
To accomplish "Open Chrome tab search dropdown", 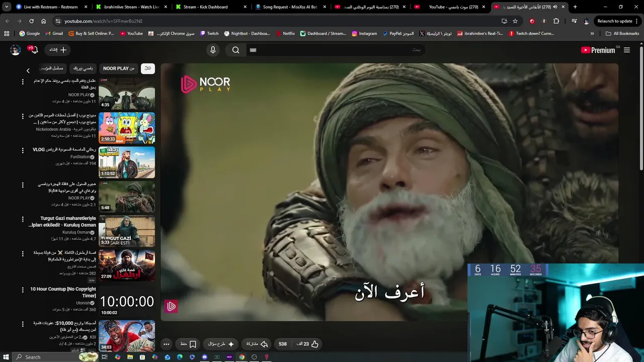I will tap(6, 7).
